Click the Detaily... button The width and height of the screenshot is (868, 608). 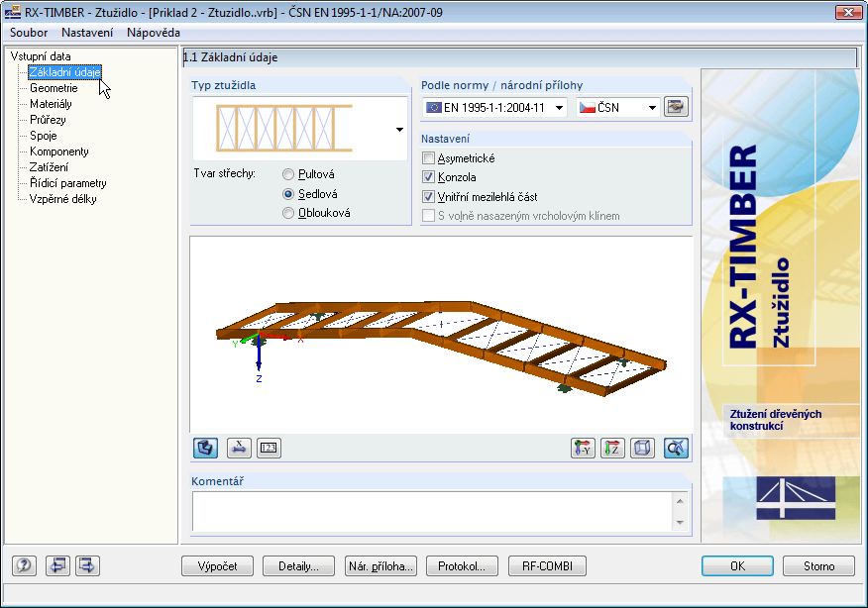pos(298,566)
